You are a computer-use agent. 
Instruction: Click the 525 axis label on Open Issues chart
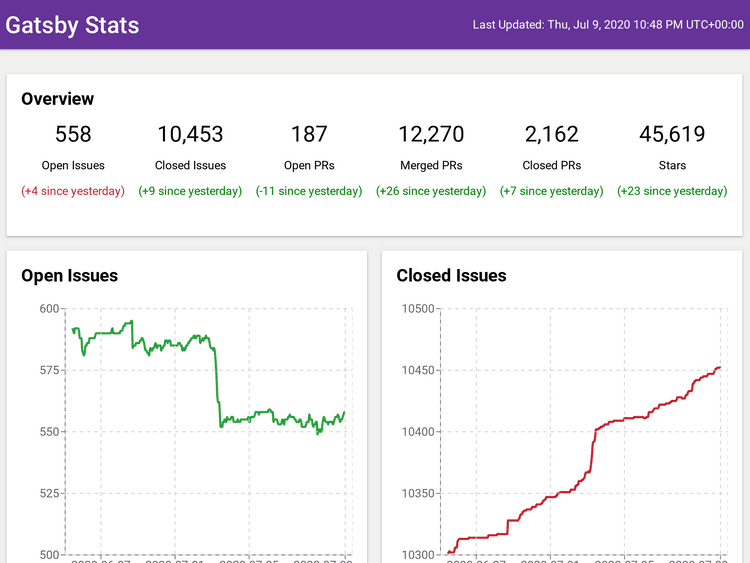pos(49,493)
